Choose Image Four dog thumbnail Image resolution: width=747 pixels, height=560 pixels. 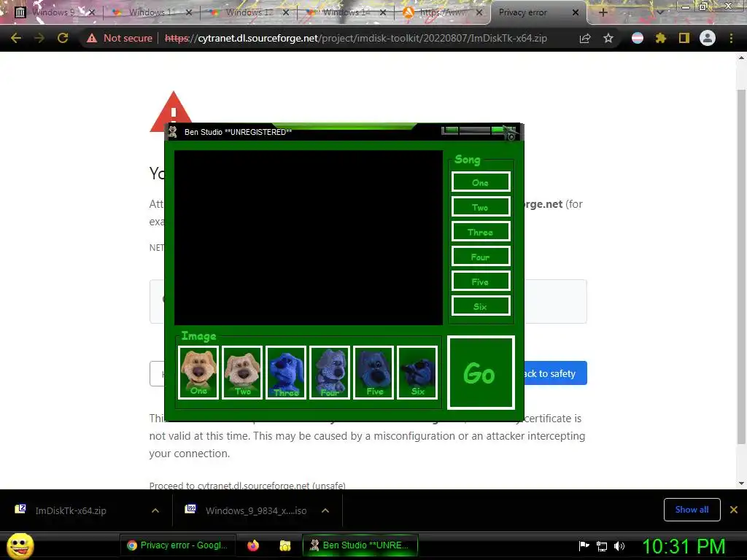pyautogui.click(x=330, y=373)
